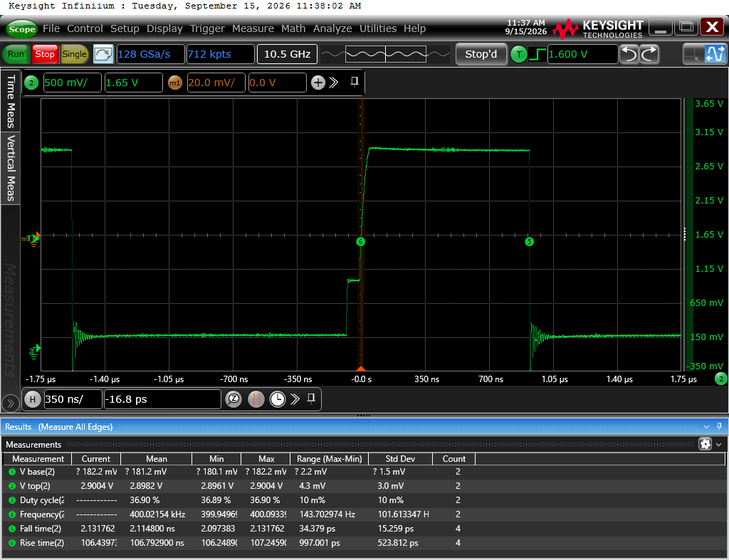The image size is (729, 560).
Task: Open the zoom box selection tool
Action: [x=691, y=54]
